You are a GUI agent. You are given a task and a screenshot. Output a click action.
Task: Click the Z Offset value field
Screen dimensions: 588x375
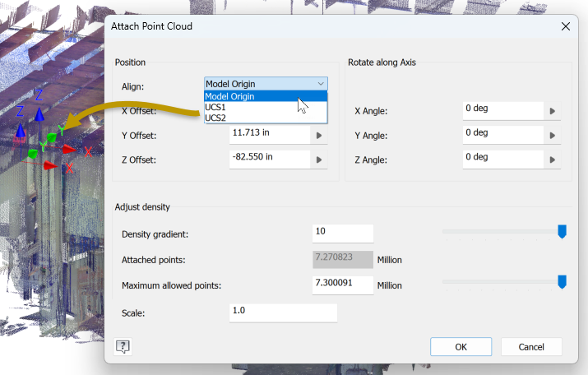(270, 160)
